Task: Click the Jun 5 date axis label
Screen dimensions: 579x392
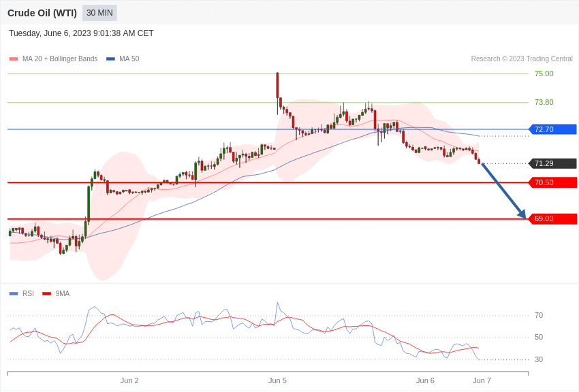Action: tap(277, 380)
